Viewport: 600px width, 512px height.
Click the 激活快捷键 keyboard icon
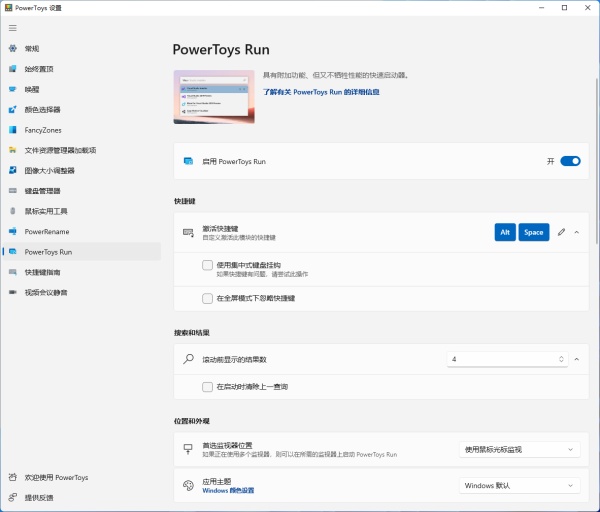tap(188, 232)
